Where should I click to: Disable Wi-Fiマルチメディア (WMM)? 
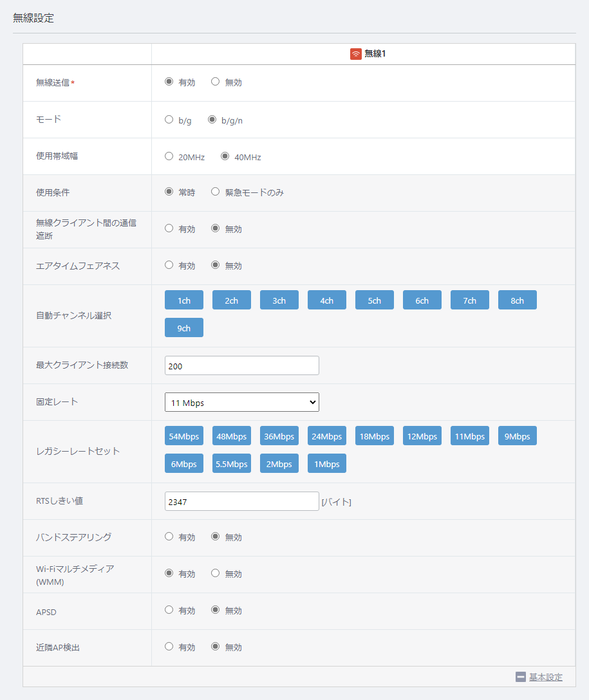coord(215,573)
